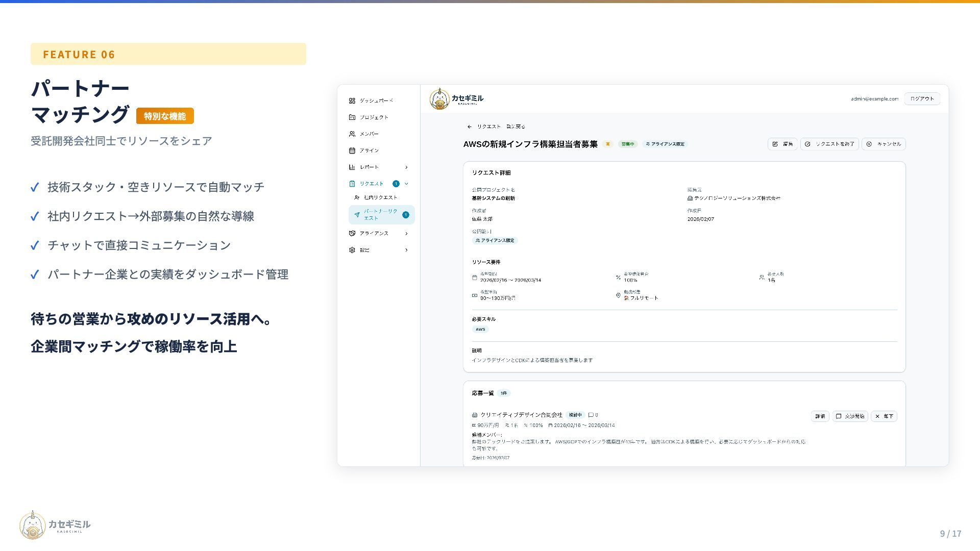Screen dimensions: 980x551
Task: Reject the application with 却下 button
Action: pos(884,416)
